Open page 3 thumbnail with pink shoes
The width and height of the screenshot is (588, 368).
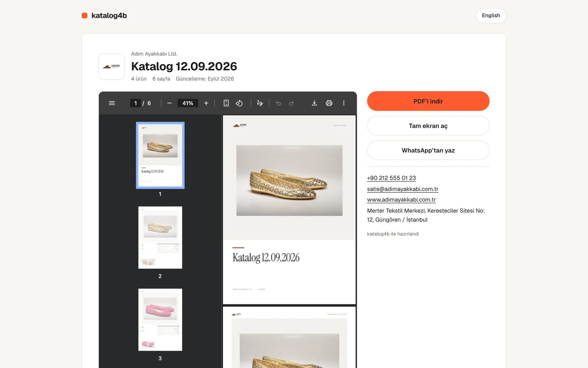tap(160, 319)
